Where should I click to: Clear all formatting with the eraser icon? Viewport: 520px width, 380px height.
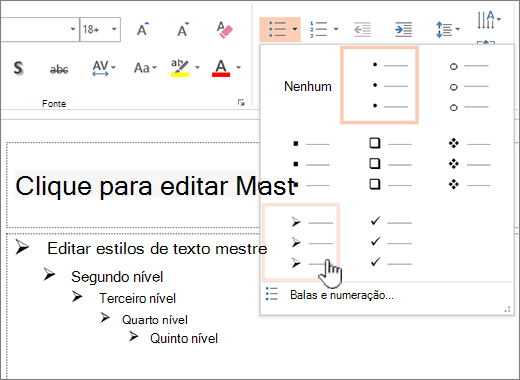tap(224, 30)
